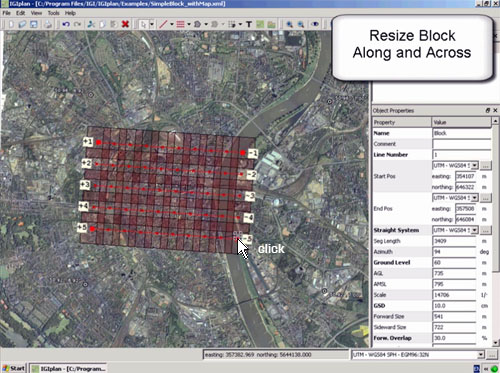The image size is (500, 373).
Task: Click IGIplan taskbar button
Action: (68, 368)
